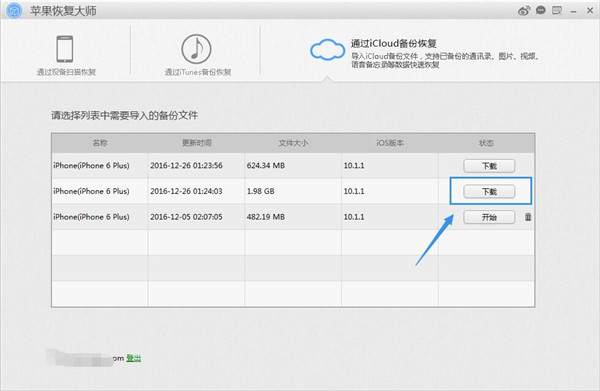The width and height of the screenshot is (600, 391).
Task: Click iPhone(iPhone 6 Plus) name in 624.34 MB row
Action: (x=91, y=166)
